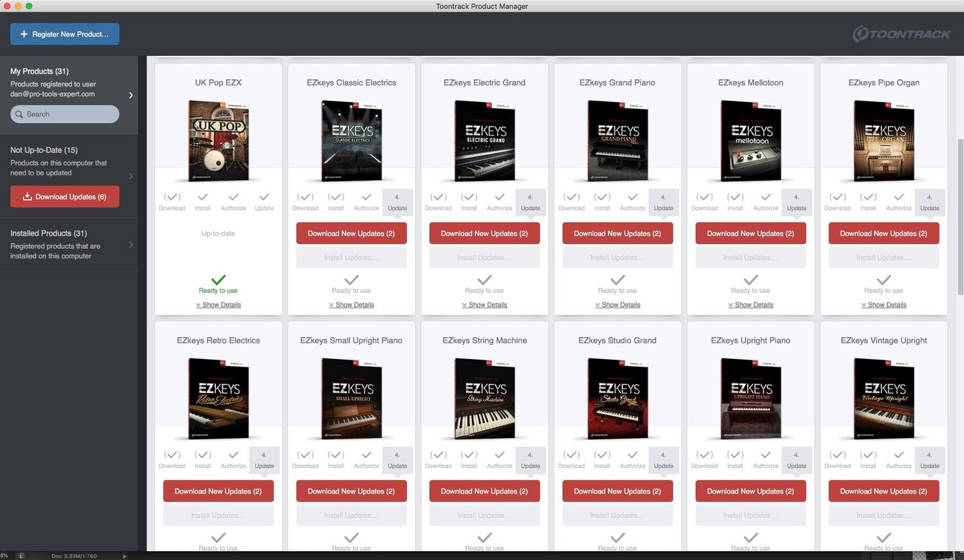This screenshot has width=964, height=560.
Task: Click the Authorize checkmark on EZkeys Classic Electrics
Action: (x=366, y=198)
